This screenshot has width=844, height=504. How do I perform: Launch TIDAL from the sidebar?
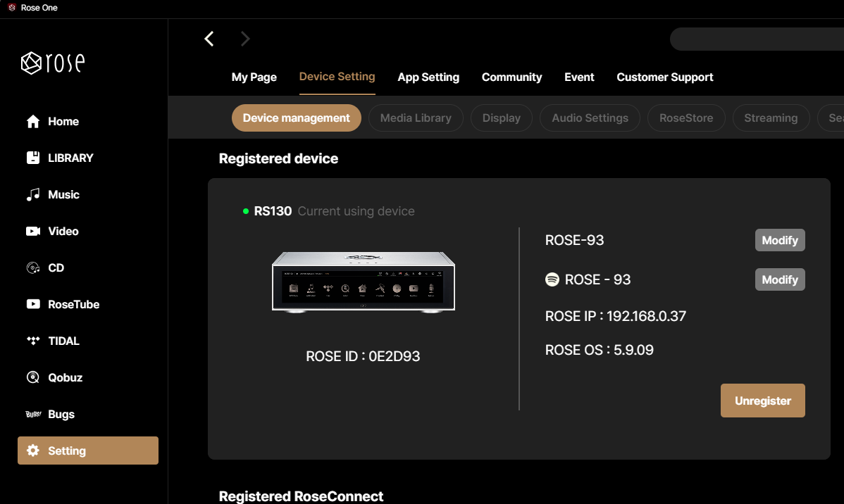(63, 341)
